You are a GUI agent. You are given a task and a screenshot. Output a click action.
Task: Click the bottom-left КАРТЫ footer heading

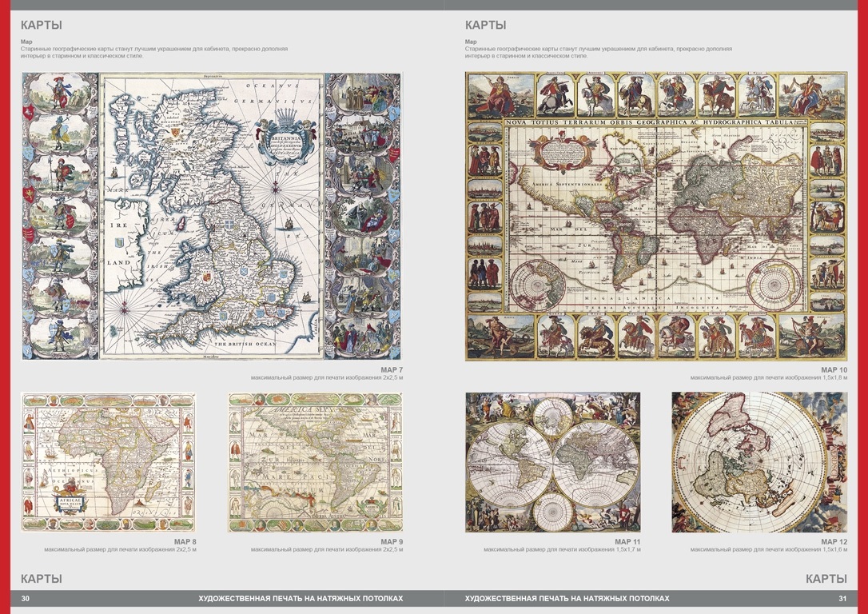(41, 579)
